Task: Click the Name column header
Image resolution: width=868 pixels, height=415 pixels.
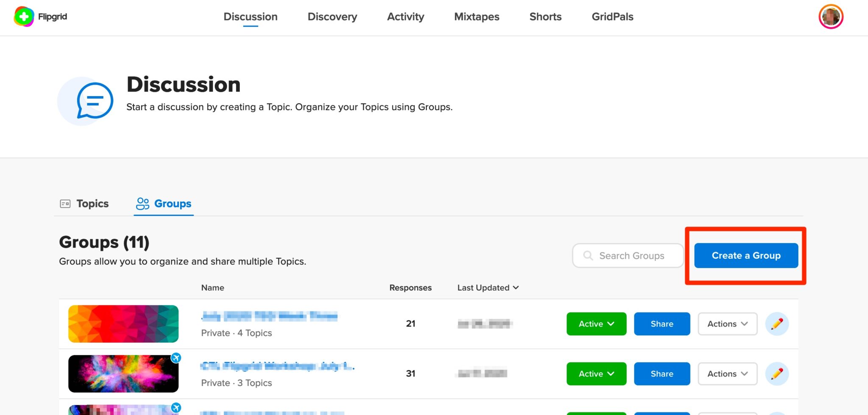Action: coord(213,288)
